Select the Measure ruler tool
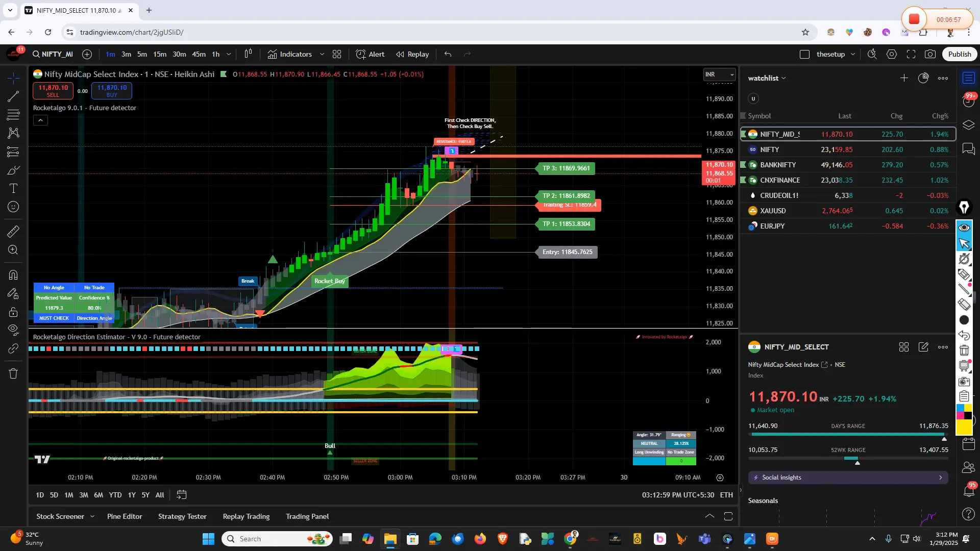This screenshot has width=980, height=551. [x=13, y=231]
